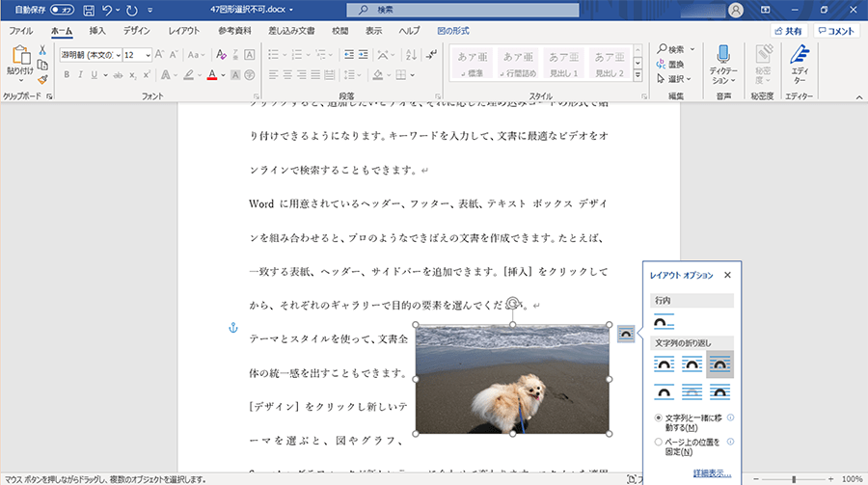Viewport: 868px width, 485px height.
Task: Increase font size with the larger A icon
Action: point(159,54)
